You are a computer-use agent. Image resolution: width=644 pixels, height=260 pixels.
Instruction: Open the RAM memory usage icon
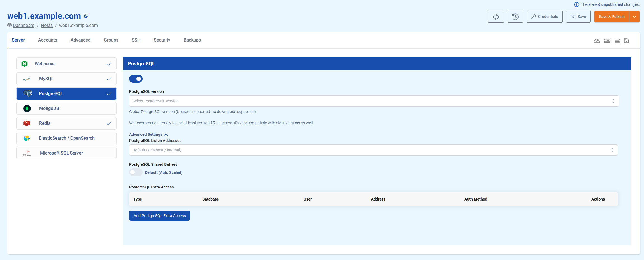607,41
